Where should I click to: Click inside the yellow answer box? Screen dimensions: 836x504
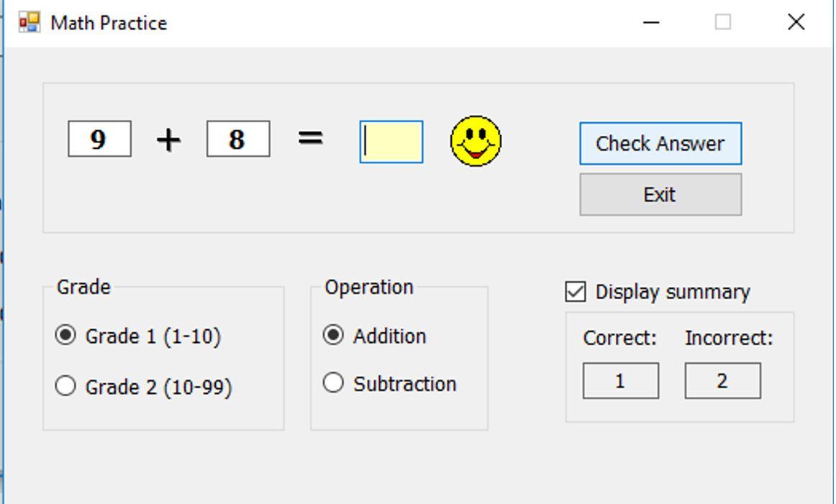point(391,143)
